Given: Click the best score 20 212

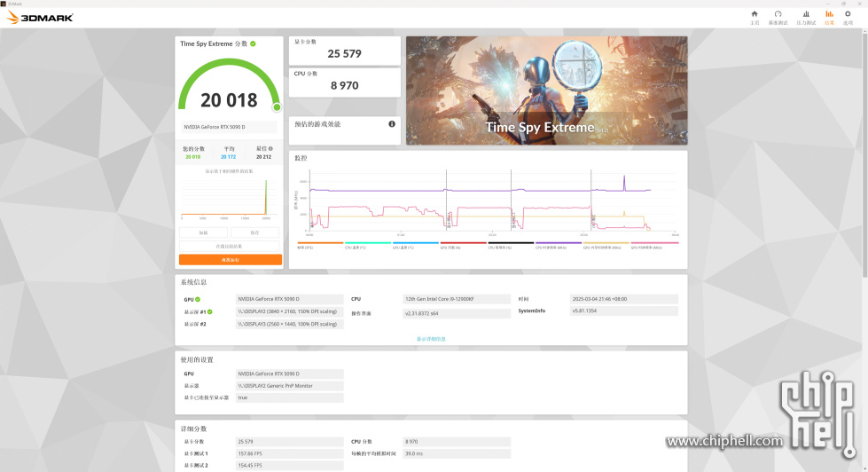Looking at the screenshot, I should [263, 157].
